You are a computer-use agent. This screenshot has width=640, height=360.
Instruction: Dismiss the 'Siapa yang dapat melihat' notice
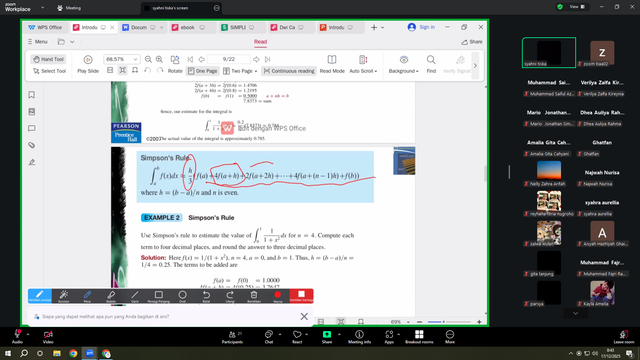[304, 316]
